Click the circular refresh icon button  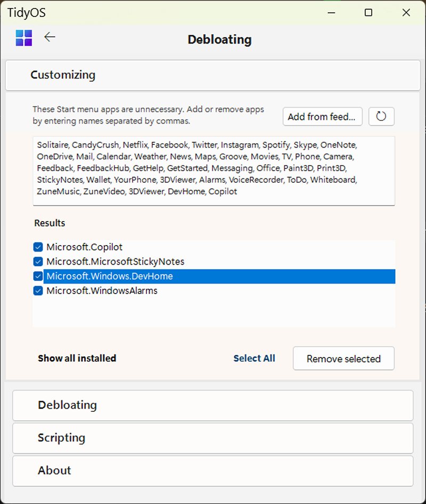coord(381,116)
